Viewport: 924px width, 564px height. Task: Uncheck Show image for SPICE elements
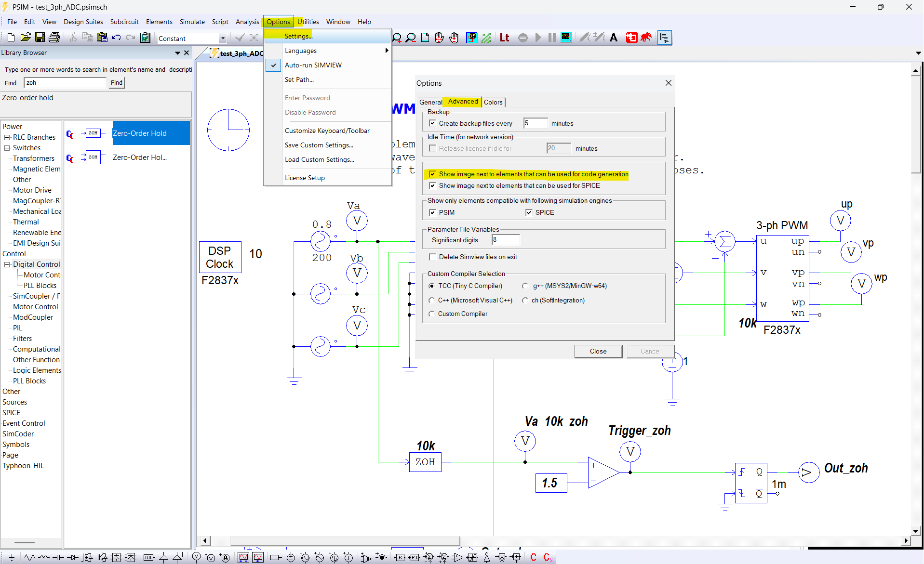(432, 185)
